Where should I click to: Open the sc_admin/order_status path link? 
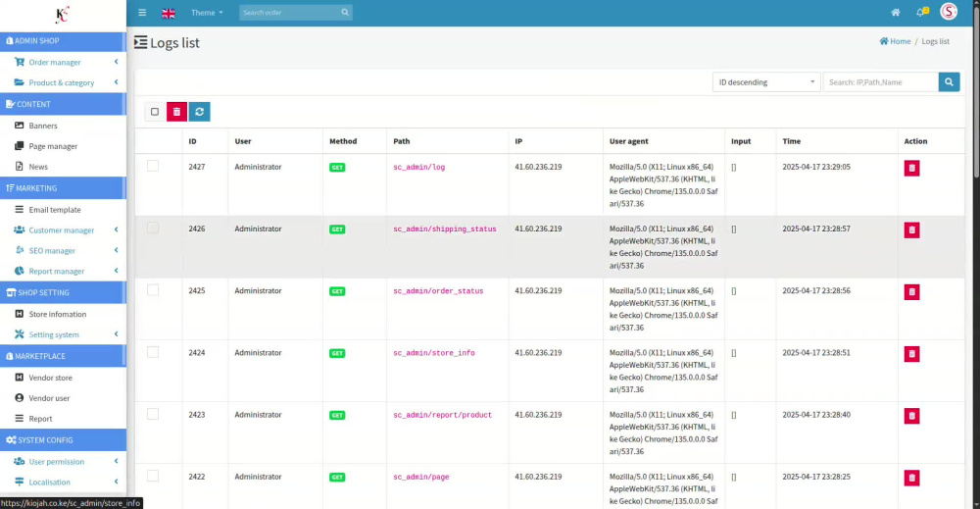click(438, 290)
